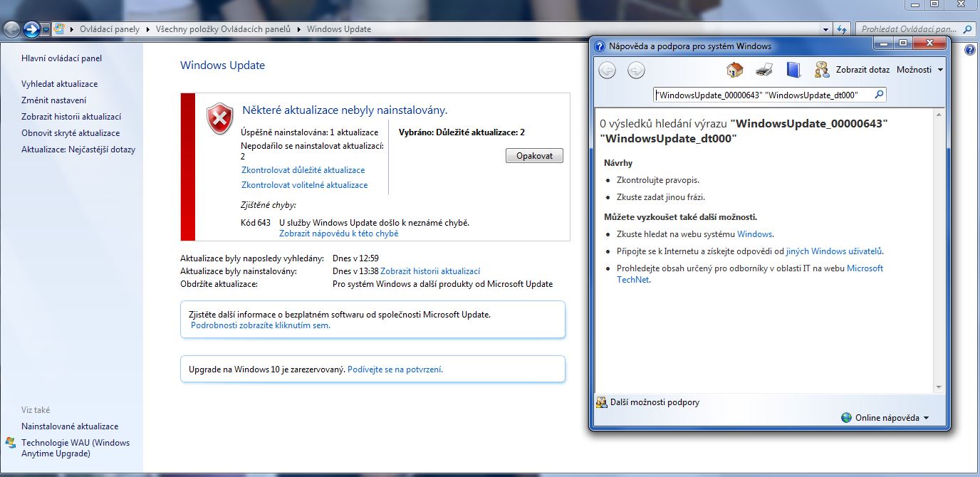Click Zobrazit dotaz label

[862, 70]
